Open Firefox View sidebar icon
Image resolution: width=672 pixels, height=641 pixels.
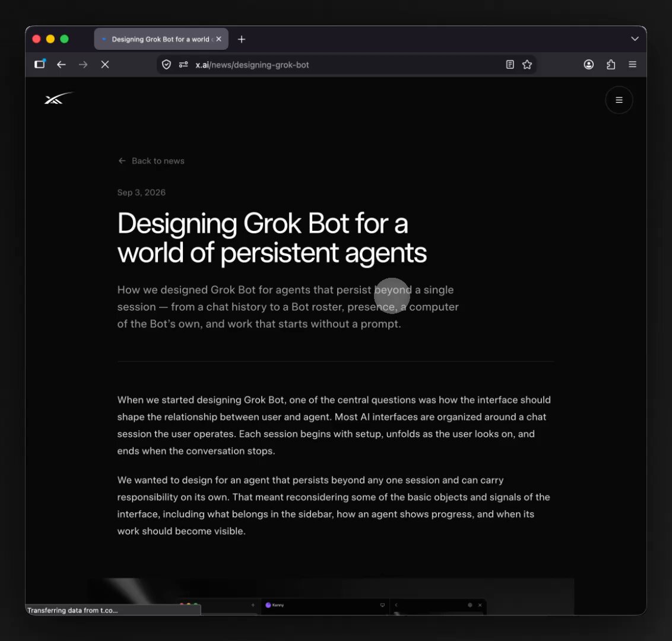tap(40, 64)
